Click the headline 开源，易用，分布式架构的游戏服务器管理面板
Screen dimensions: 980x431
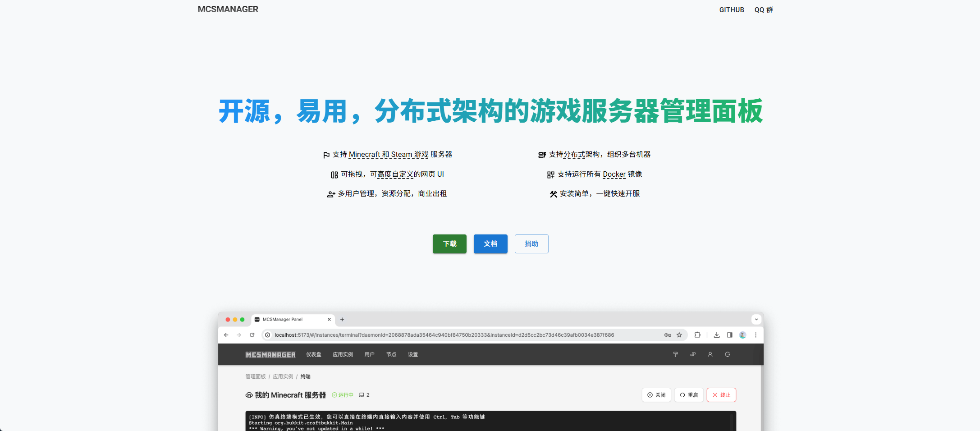490,111
